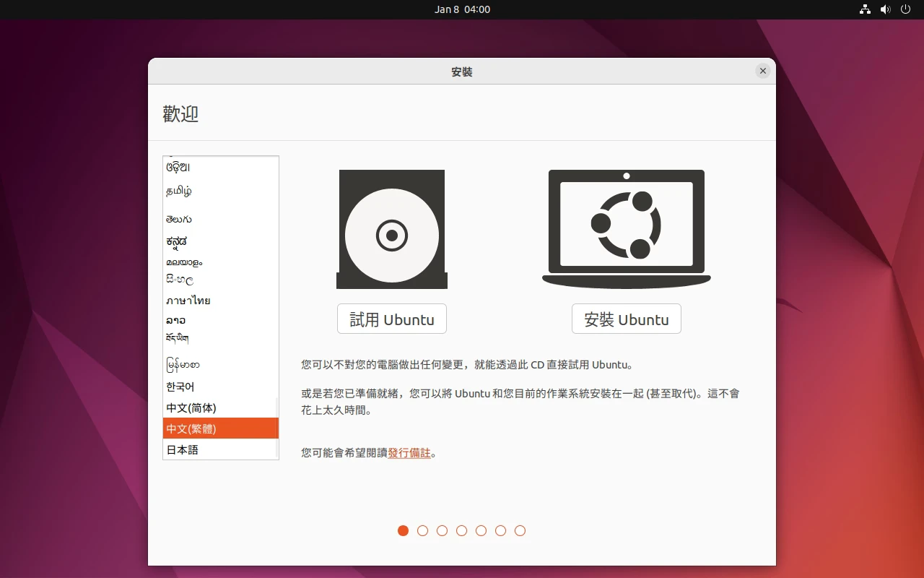
Task: Open the clock showing Jan 8 04:00
Action: (x=462, y=9)
